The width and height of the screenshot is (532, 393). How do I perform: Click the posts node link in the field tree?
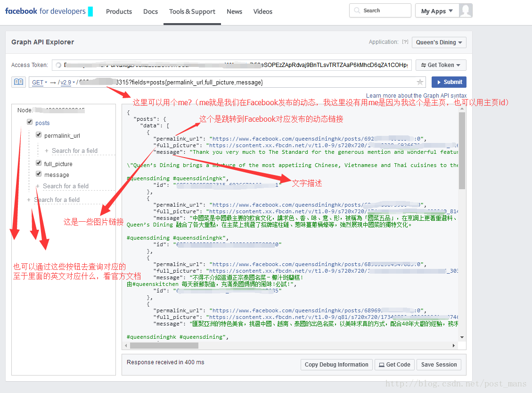coord(42,123)
